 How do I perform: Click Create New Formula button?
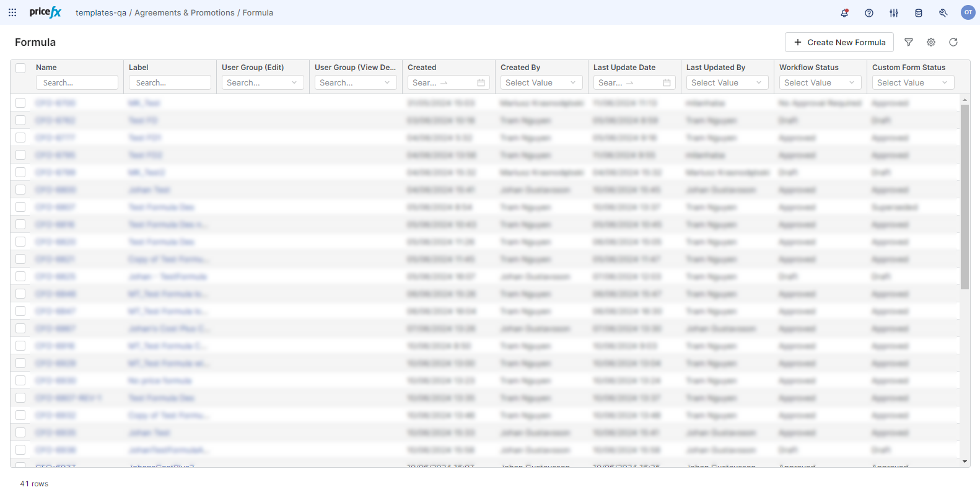839,42
